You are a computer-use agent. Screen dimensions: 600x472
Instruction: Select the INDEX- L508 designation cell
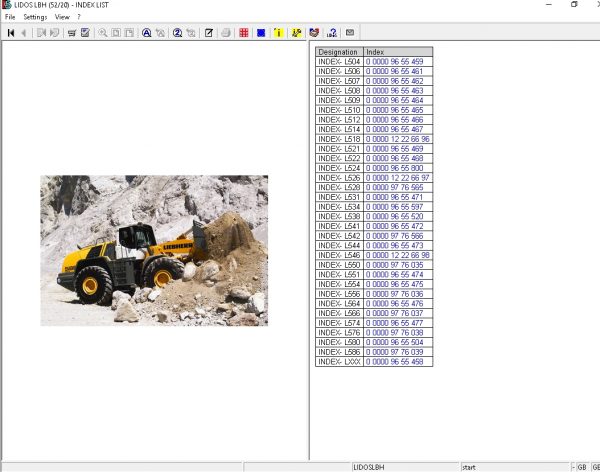[x=339, y=91]
